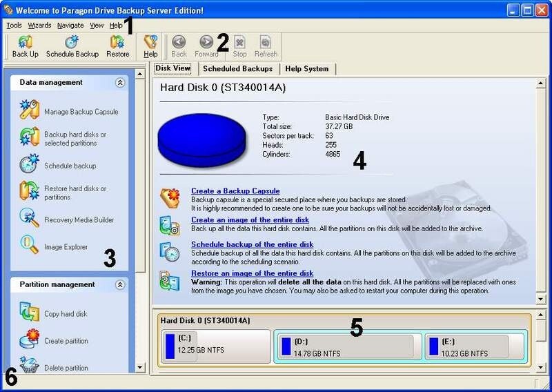The image size is (552, 392).
Task: Click the Create partition label
Action: click(x=66, y=341)
